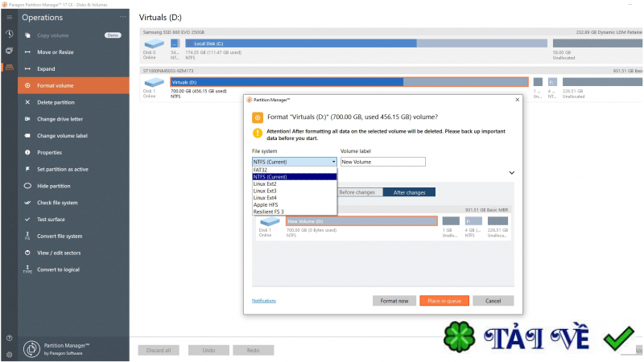Open the Properties info icon

coord(27,152)
